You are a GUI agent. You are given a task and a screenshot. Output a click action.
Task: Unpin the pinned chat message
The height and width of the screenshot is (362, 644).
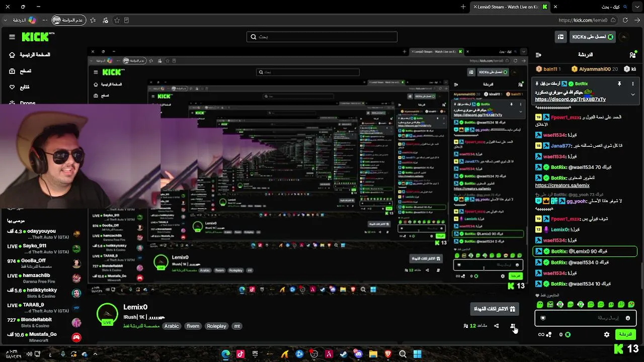(x=619, y=83)
